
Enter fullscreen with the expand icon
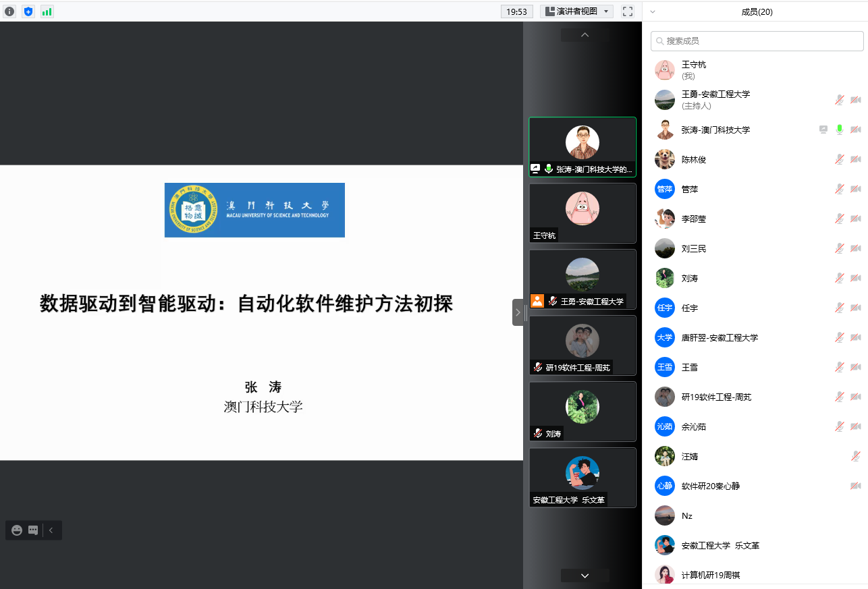point(628,11)
